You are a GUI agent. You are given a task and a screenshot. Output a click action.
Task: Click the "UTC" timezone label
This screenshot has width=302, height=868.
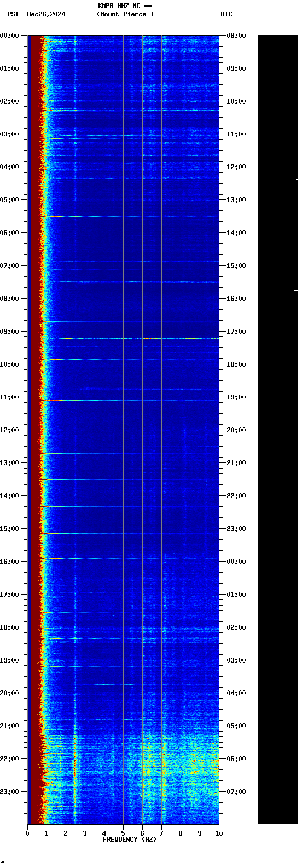(226, 14)
